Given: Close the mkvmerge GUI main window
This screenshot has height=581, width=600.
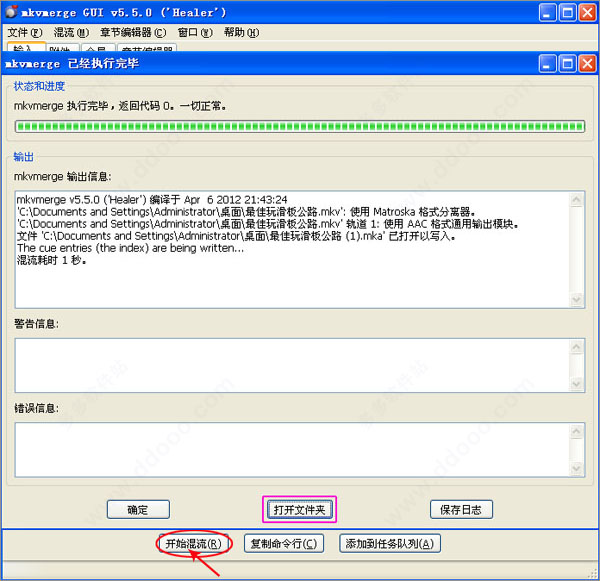Looking at the screenshot, I should click(x=587, y=13).
